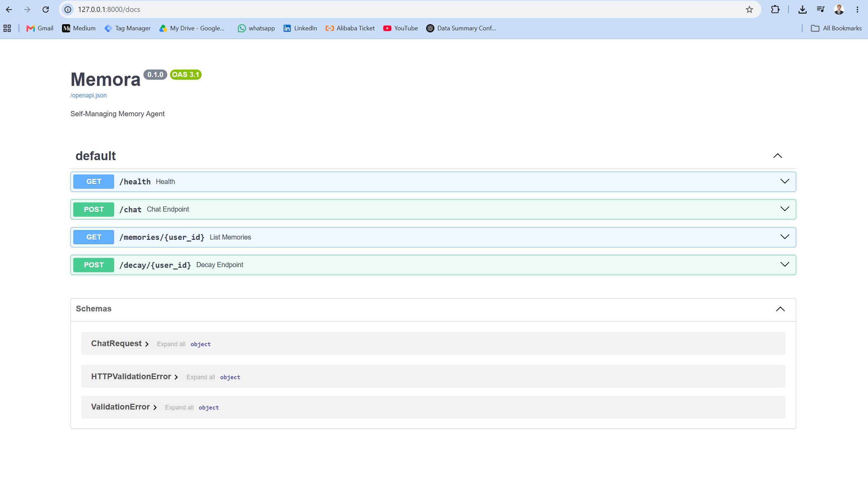
Task: Click the GET badge for /memories/{user_id}
Action: (94, 237)
